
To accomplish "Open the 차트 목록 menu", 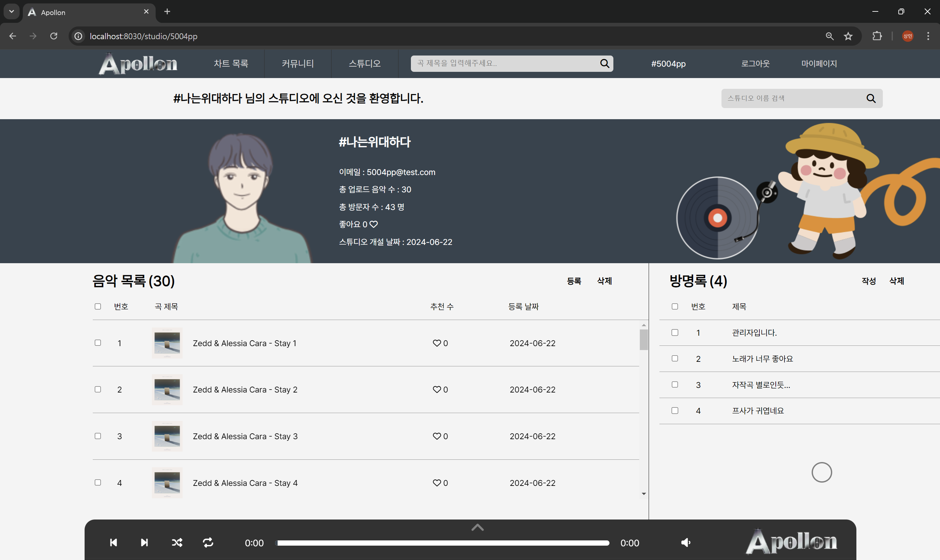I will 231,63.
